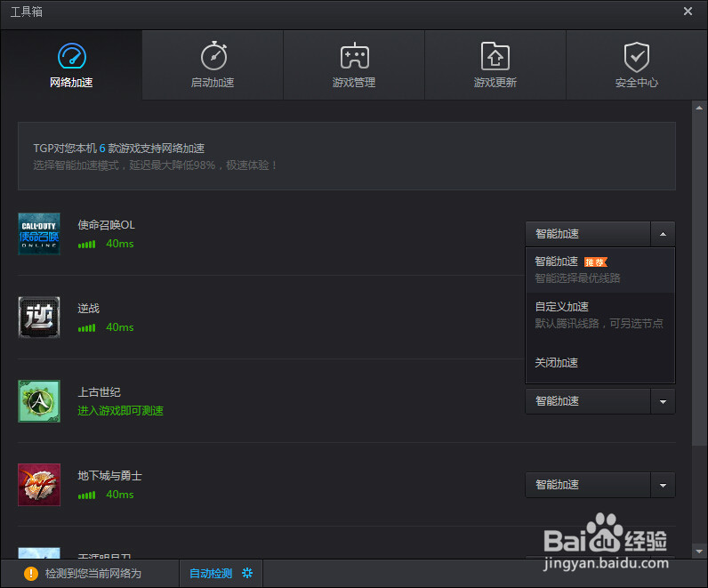The image size is (708, 588).
Task: Click 进入游戏即可测速 text
Action: pyautogui.click(x=121, y=410)
